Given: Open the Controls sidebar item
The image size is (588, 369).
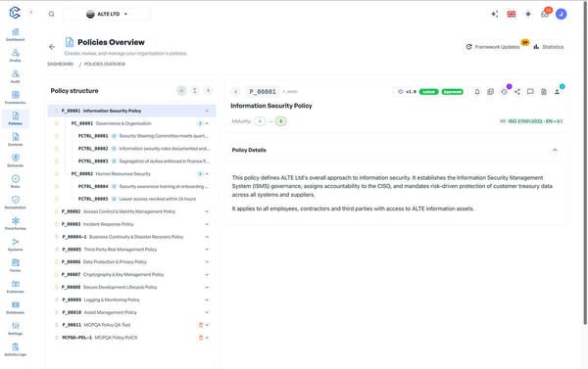Looking at the screenshot, I should tap(16, 139).
